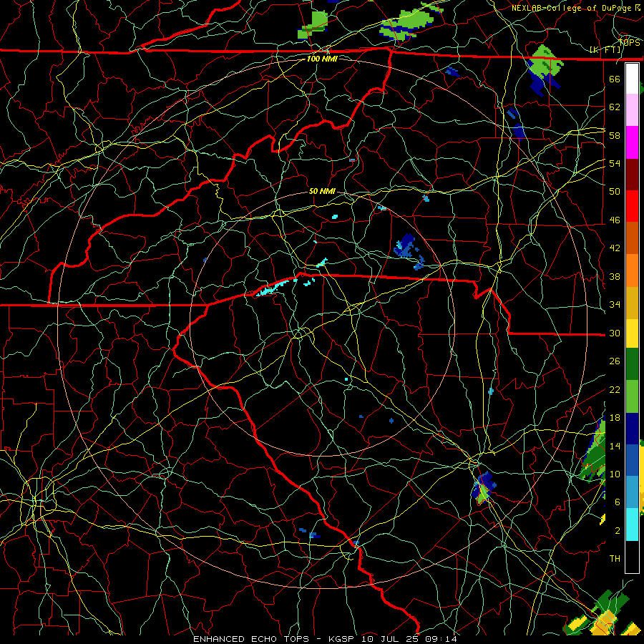Screen dimensions: 644x644
Task: Click the yellow 30 kft legend swatch
Action: [632, 333]
